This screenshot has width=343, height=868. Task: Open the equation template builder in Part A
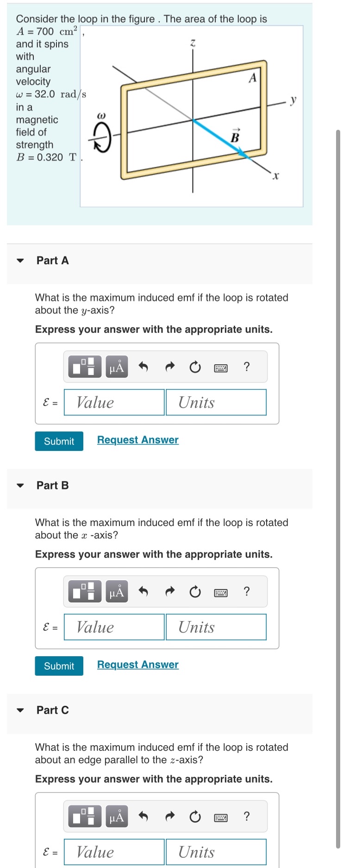click(84, 366)
